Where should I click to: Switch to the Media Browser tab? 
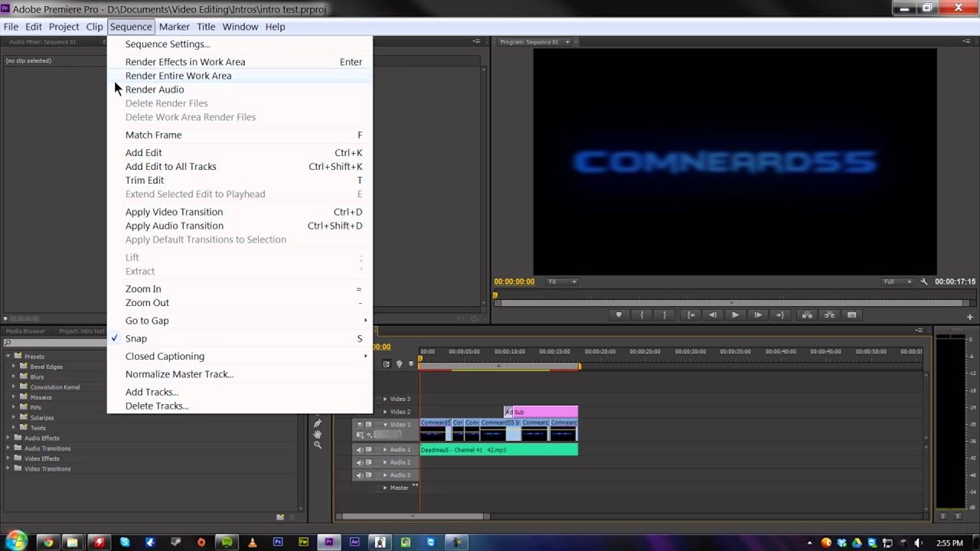(27, 331)
